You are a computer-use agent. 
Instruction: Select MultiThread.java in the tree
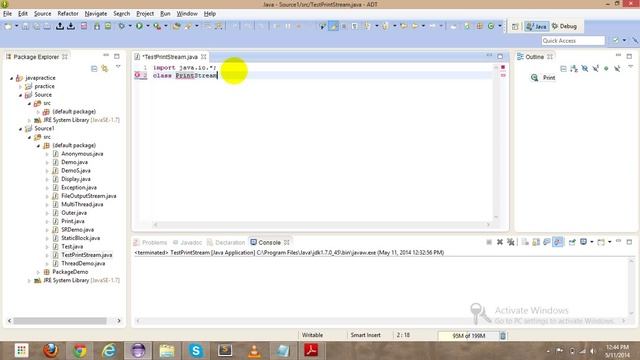point(82,204)
